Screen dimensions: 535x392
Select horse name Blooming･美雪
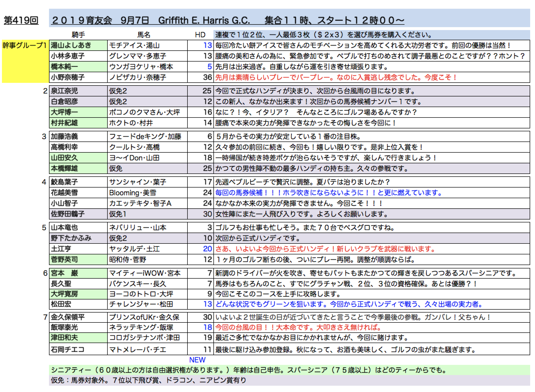(147, 193)
